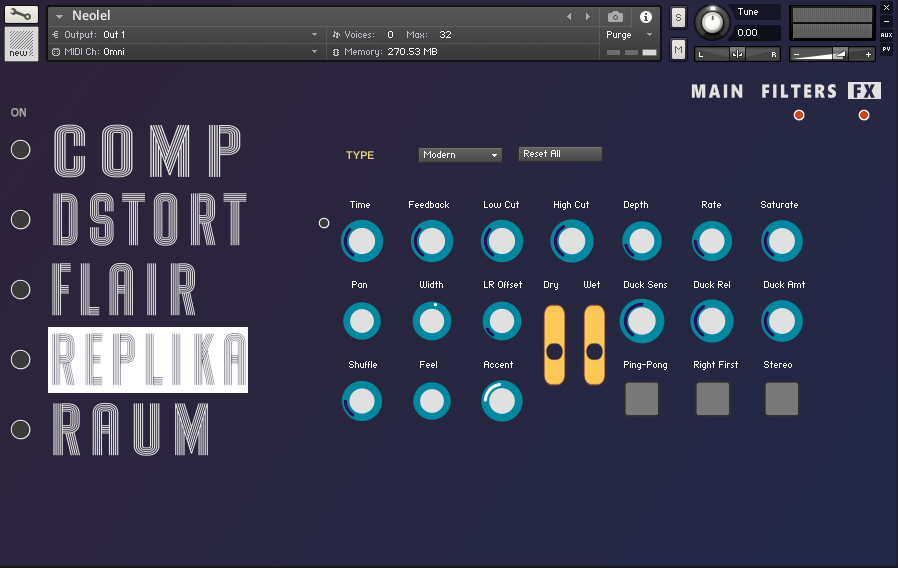Solo the instrument with S button
This screenshot has width=898, height=568.
pos(678,18)
